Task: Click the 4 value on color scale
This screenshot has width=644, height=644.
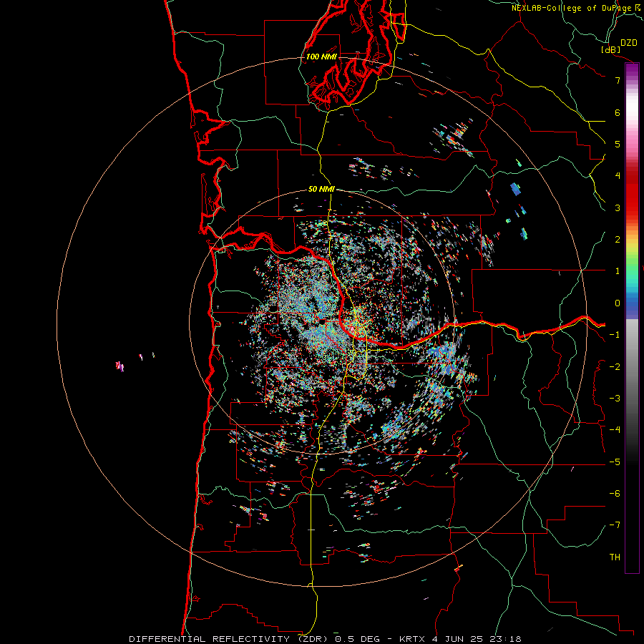Action: tap(618, 176)
